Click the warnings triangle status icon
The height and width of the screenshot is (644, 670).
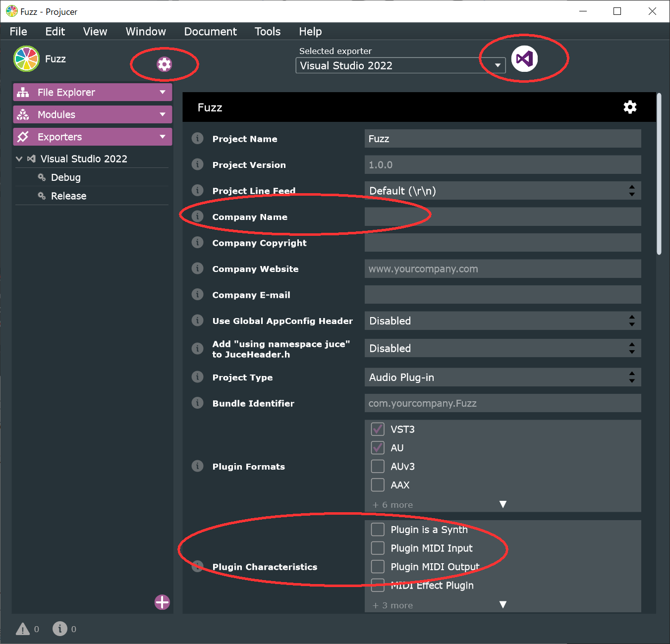tap(23, 629)
